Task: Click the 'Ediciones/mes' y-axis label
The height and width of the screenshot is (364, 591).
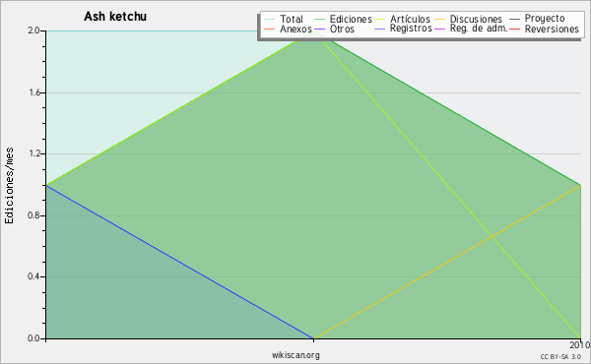Action: pos(9,186)
